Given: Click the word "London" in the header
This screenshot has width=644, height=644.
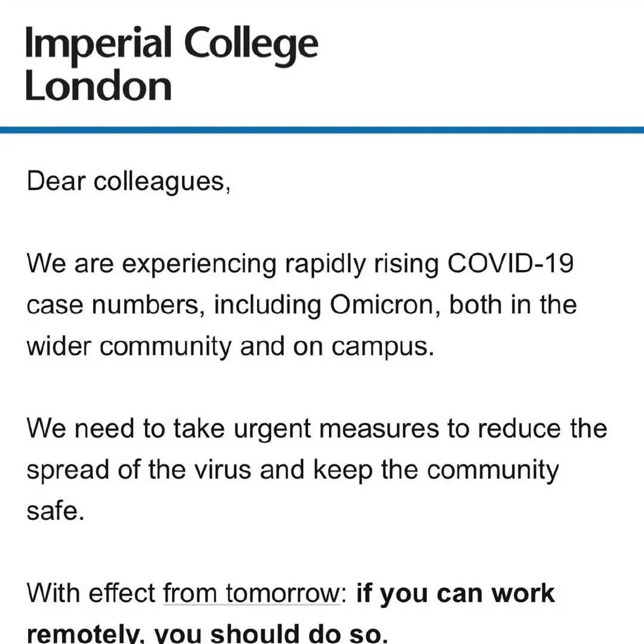Looking at the screenshot, I should point(98,86).
